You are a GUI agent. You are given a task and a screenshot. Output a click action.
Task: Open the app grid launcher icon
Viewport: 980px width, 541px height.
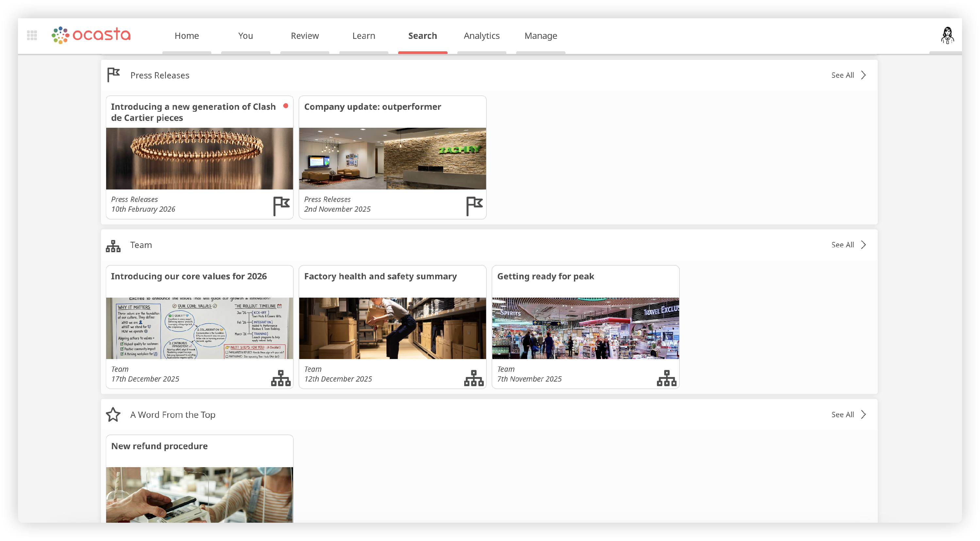32,35
